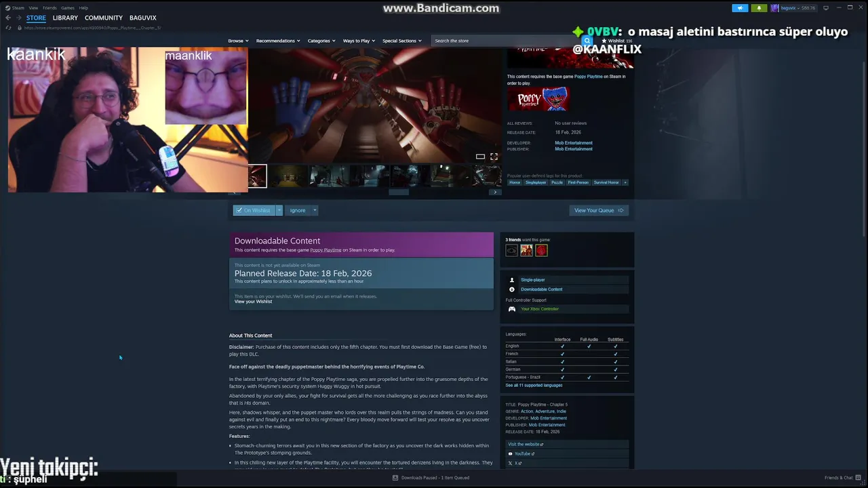This screenshot has height=488, width=868.
Task: Switch to the BAGUVIX profile tab
Action: pos(143,18)
